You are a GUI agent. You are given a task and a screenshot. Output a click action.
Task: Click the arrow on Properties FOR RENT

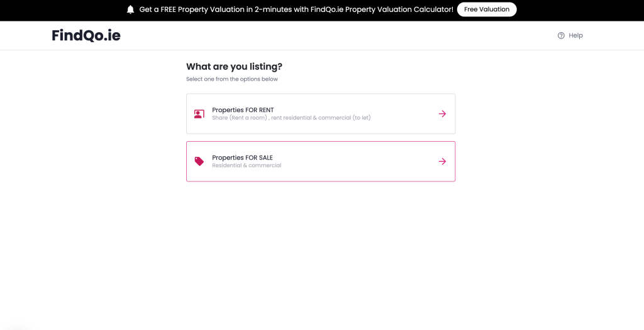click(x=442, y=114)
